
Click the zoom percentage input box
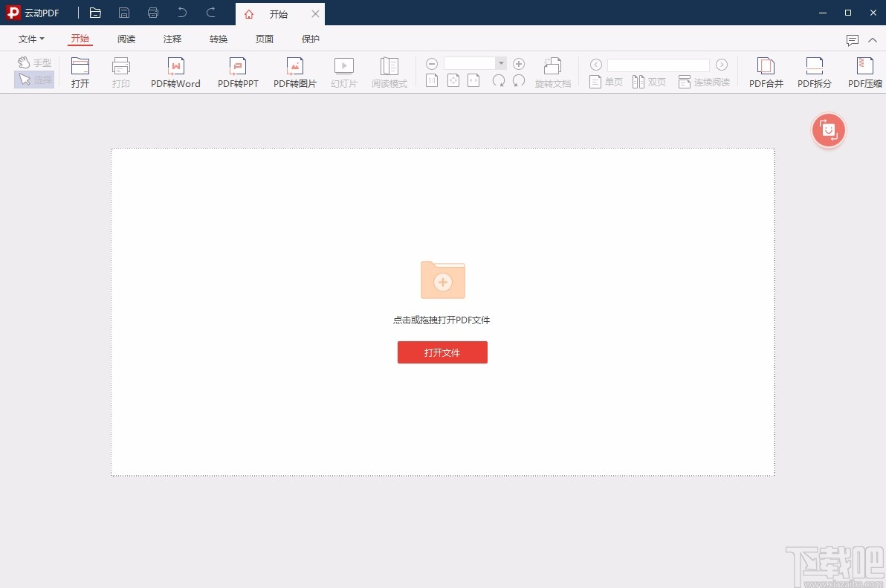coord(470,63)
